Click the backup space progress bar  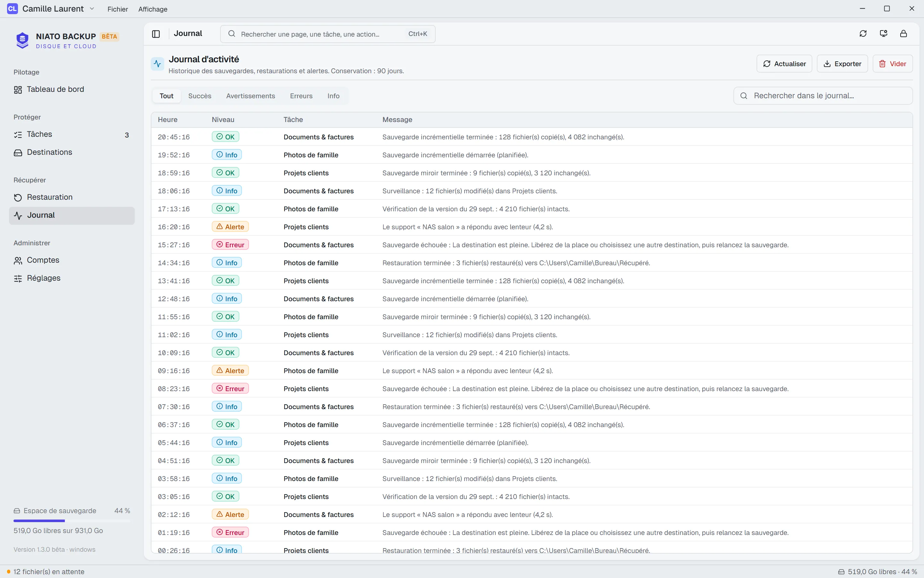[72, 521]
